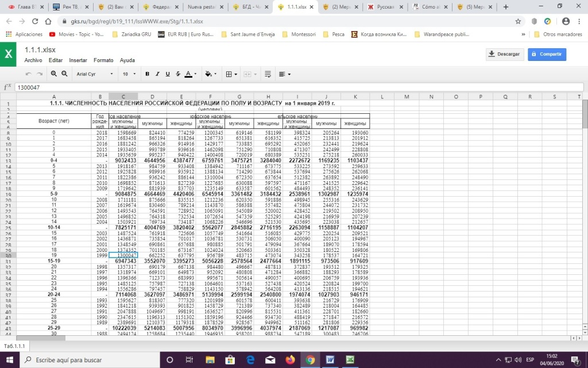The height and width of the screenshot is (368, 588).
Task: Reload the page with the refresh icon
Action: pos(35,21)
